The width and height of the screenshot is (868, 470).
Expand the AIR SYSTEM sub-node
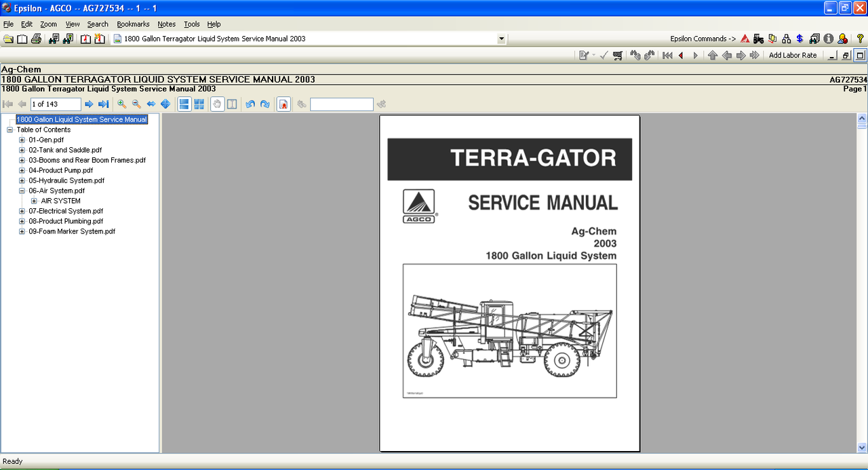[35, 201]
